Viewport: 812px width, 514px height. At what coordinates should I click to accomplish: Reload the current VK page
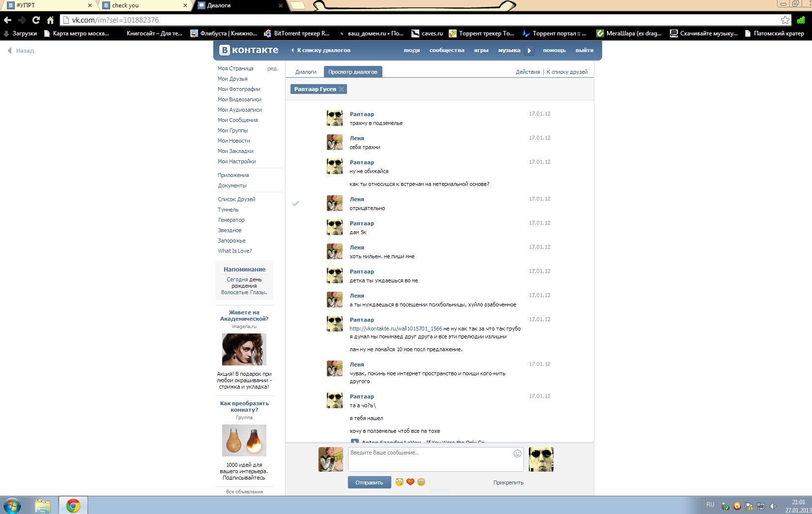click(x=36, y=20)
